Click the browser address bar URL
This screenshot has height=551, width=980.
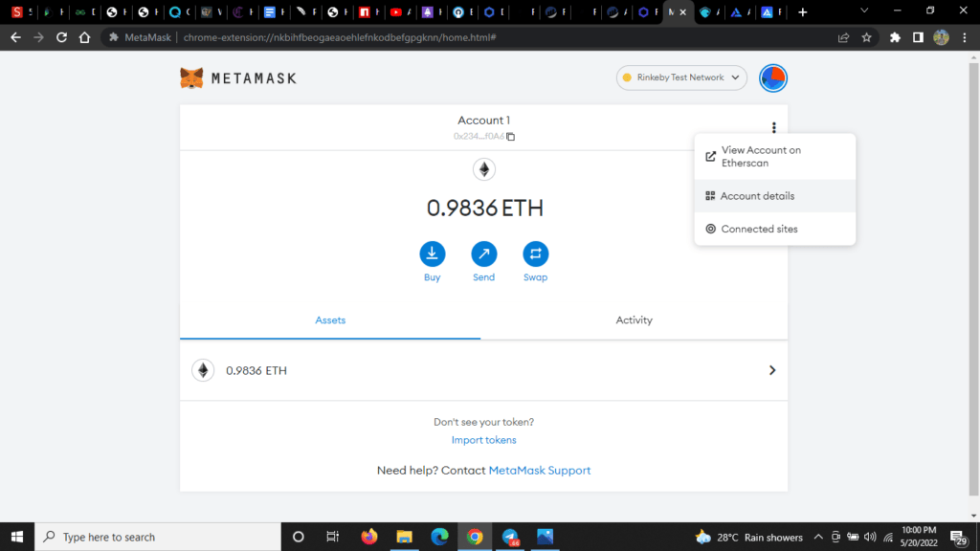click(x=340, y=37)
